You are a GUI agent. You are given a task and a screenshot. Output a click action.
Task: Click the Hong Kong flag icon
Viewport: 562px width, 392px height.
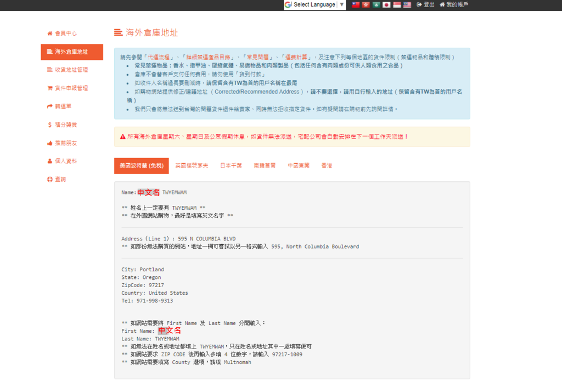point(366,5)
